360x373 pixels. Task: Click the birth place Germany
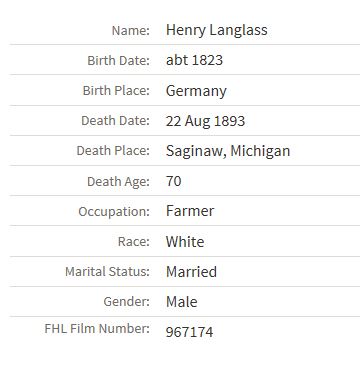pyautogui.click(x=196, y=91)
